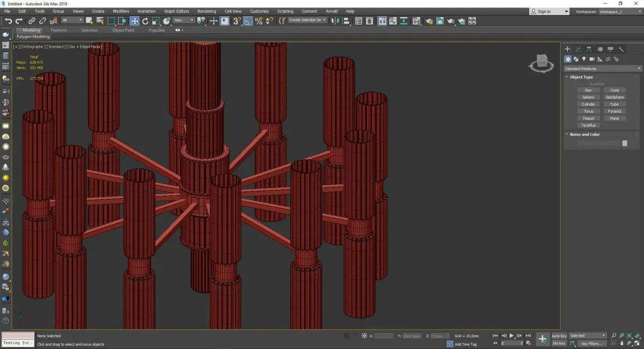Screen dimensions: 644x349
Task: Select the Move tool in main toolbar
Action: [134, 21]
